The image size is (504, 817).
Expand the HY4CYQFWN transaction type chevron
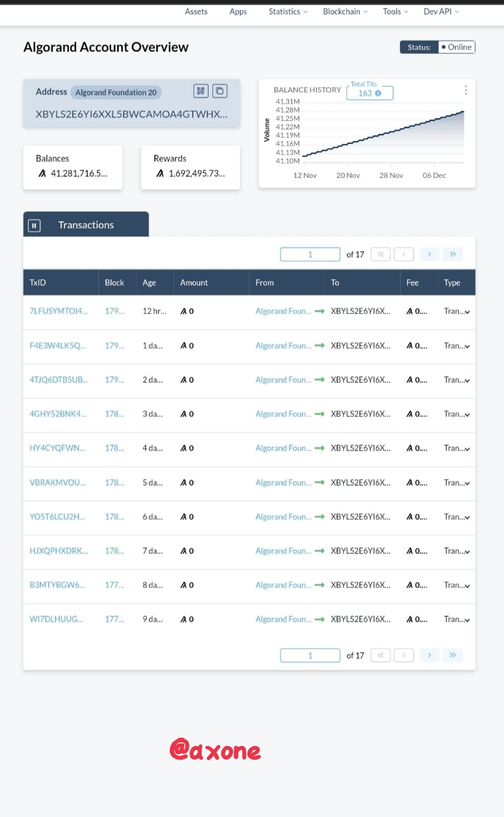coord(468,449)
